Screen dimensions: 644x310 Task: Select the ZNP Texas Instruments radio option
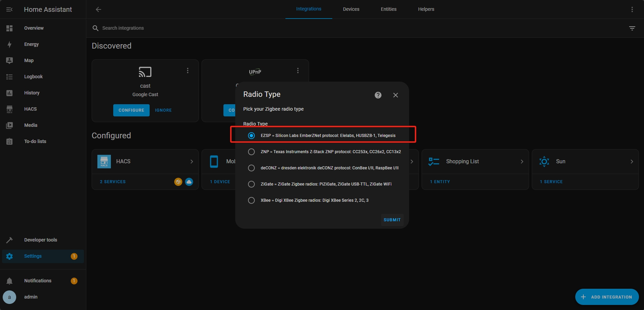tap(251, 152)
